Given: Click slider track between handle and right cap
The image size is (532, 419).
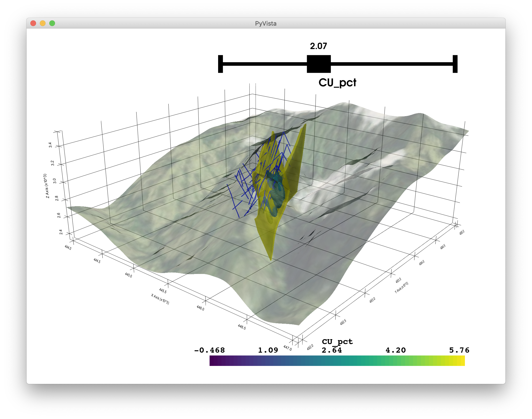Looking at the screenshot, I should coord(392,64).
